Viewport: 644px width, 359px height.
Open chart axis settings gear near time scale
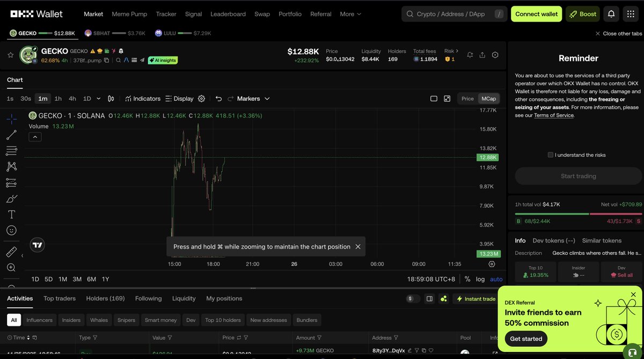(x=492, y=264)
